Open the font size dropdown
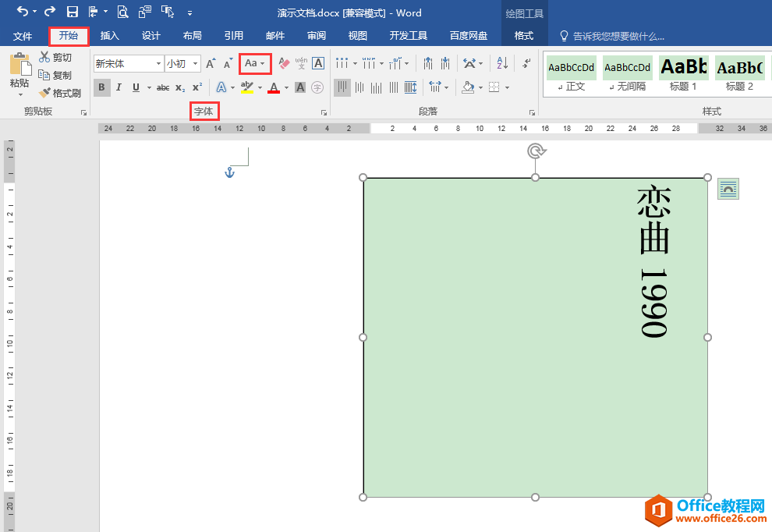Image resolution: width=772 pixels, height=532 pixels. pos(195,64)
